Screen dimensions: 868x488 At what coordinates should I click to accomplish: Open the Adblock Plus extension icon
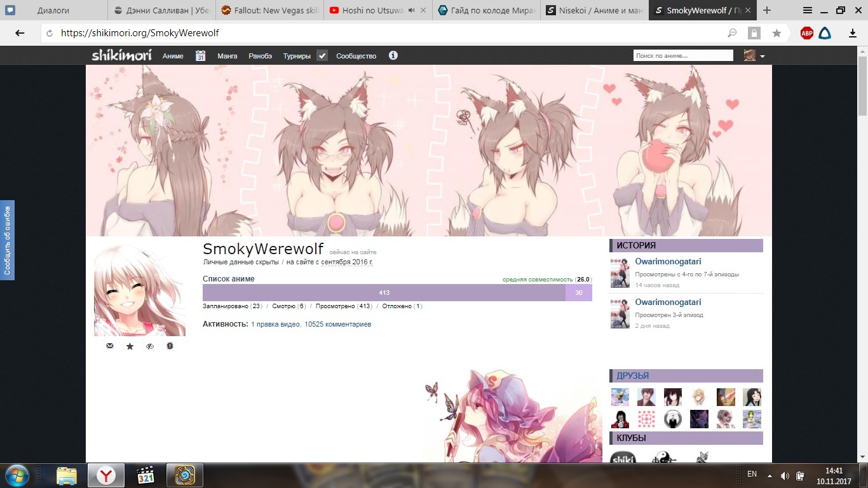coord(806,34)
